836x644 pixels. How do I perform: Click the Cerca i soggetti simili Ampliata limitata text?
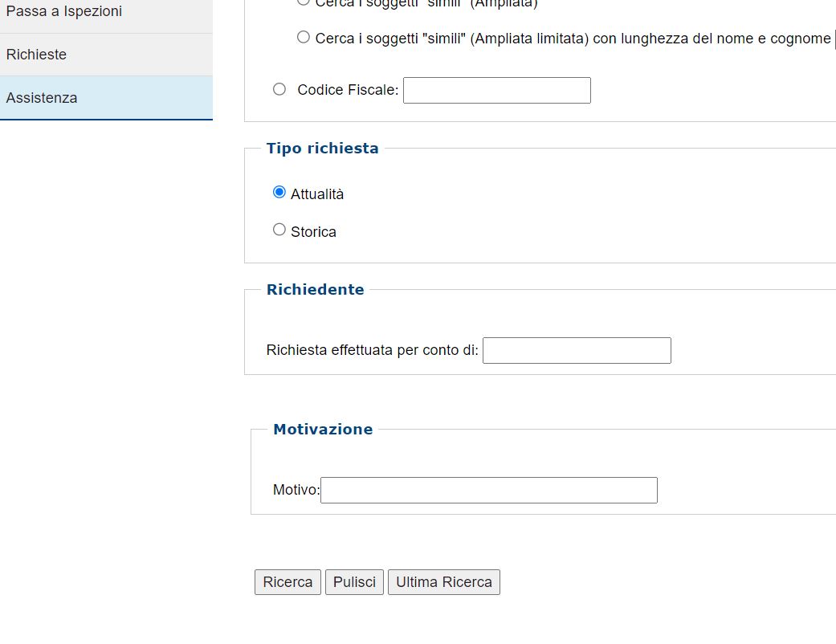pos(572,39)
